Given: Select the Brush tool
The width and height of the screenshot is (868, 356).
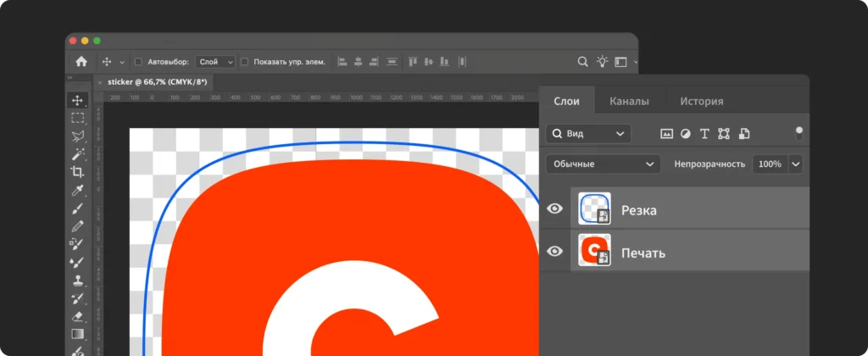Looking at the screenshot, I should [x=77, y=209].
